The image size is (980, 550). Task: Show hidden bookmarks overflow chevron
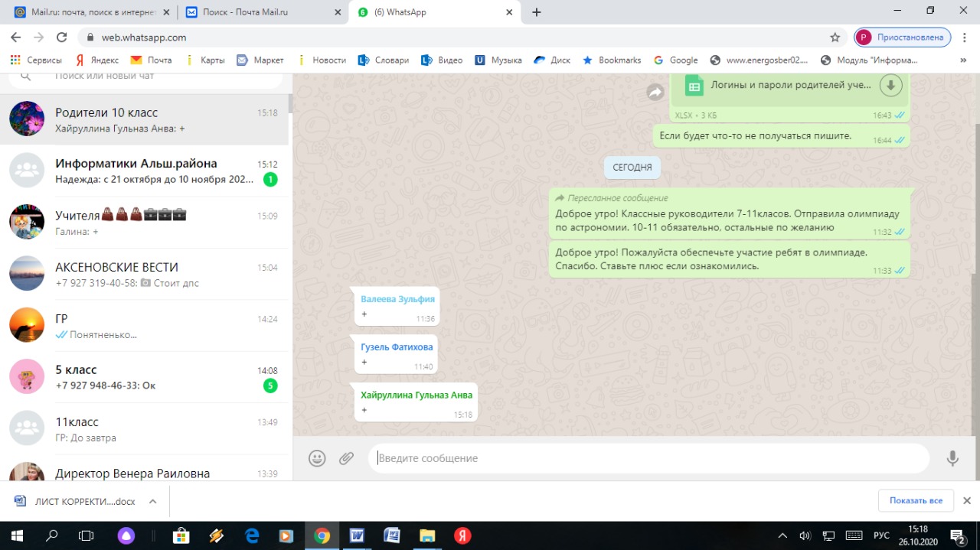tap(963, 60)
